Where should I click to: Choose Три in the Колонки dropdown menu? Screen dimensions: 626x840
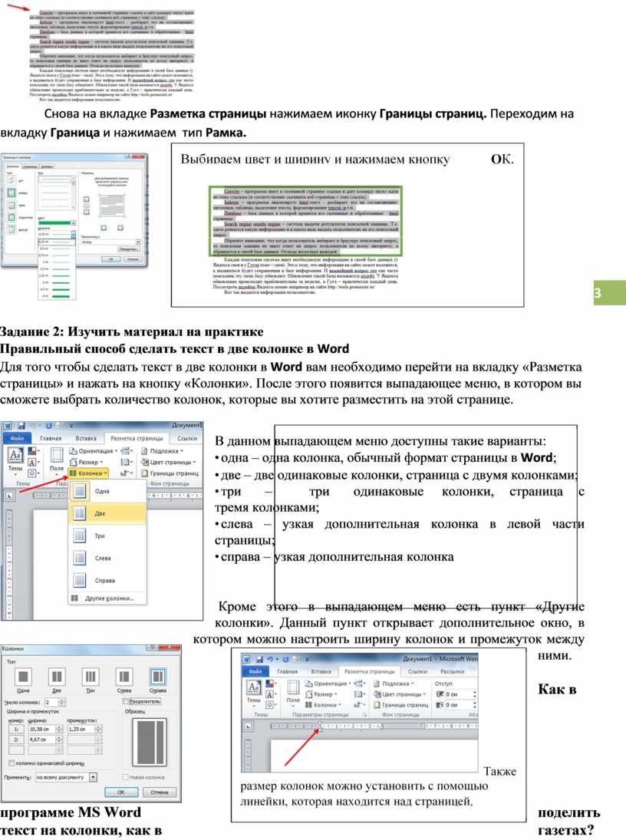107,535
